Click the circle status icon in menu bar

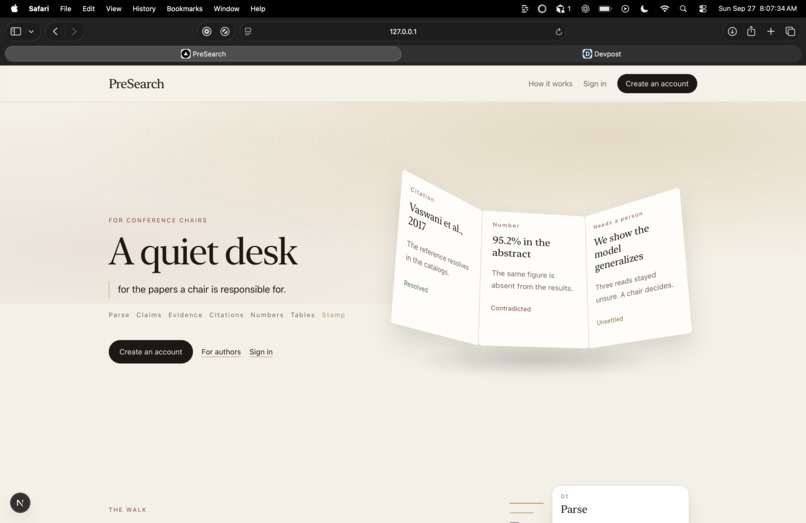pos(542,8)
